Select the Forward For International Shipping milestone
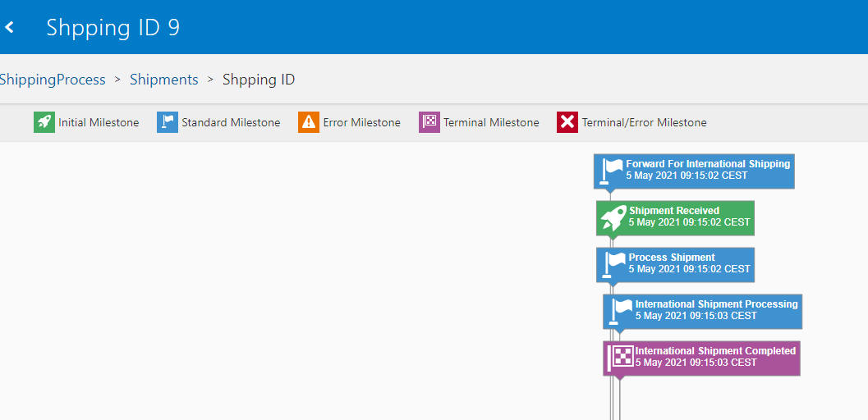 coord(694,171)
